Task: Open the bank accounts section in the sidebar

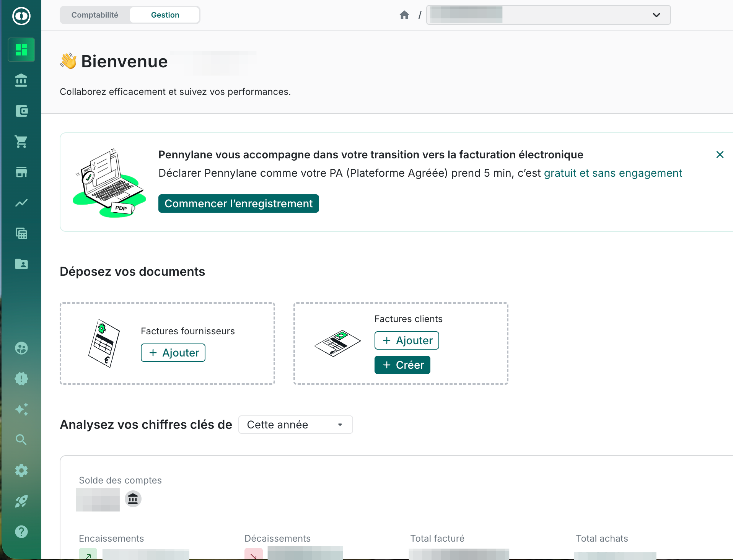Action: click(21, 80)
